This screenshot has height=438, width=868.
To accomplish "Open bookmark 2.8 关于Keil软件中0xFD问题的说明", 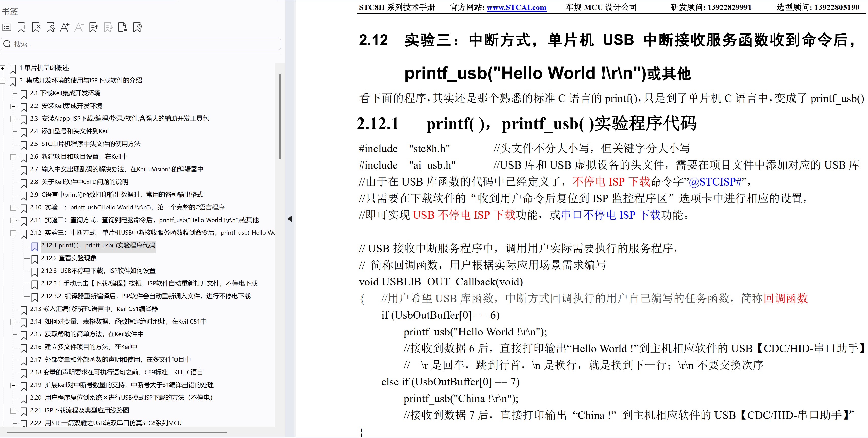I will [x=84, y=182].
